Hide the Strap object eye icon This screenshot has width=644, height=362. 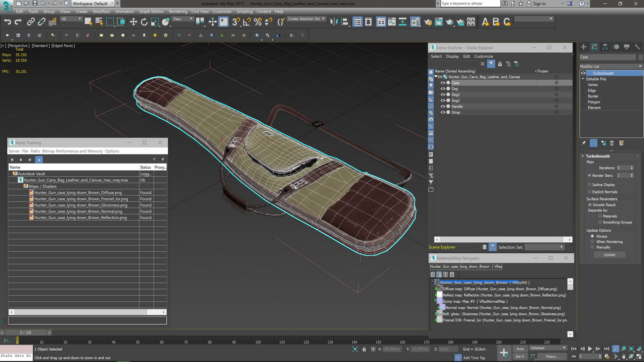(x=443, y=112)
